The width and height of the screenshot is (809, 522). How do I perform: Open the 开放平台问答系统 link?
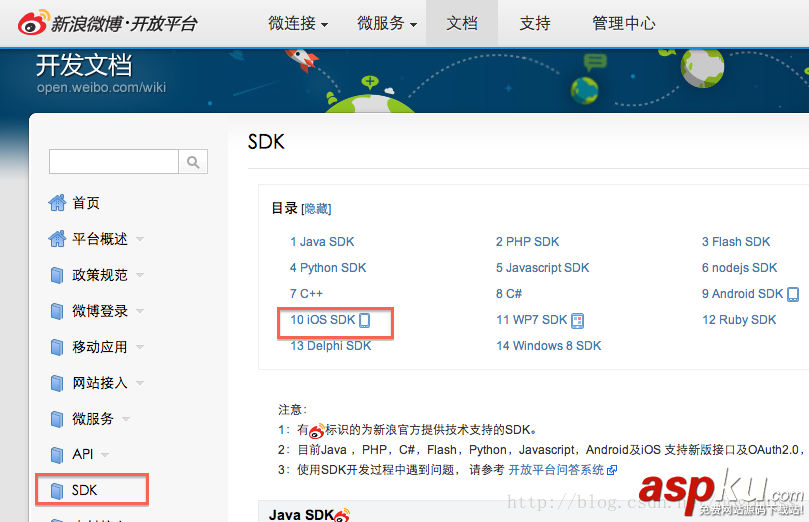(556, 470)
